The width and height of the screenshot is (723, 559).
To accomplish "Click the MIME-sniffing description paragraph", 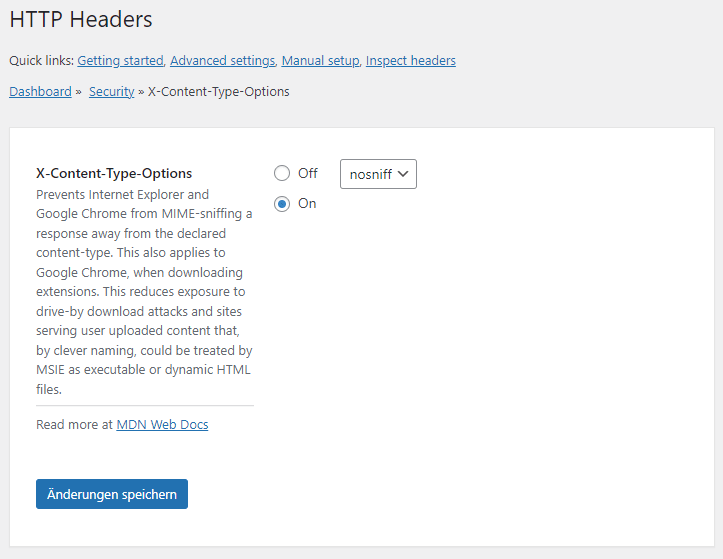I will pos(144,292).
